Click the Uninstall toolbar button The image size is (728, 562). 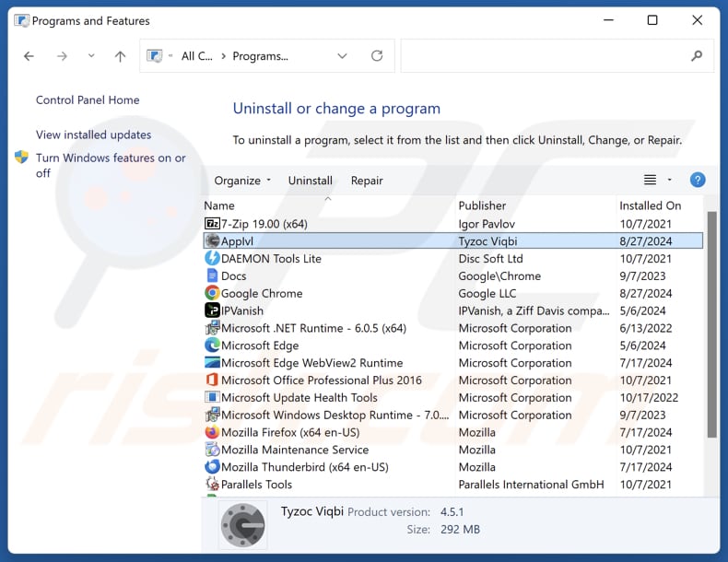(311, 181)
